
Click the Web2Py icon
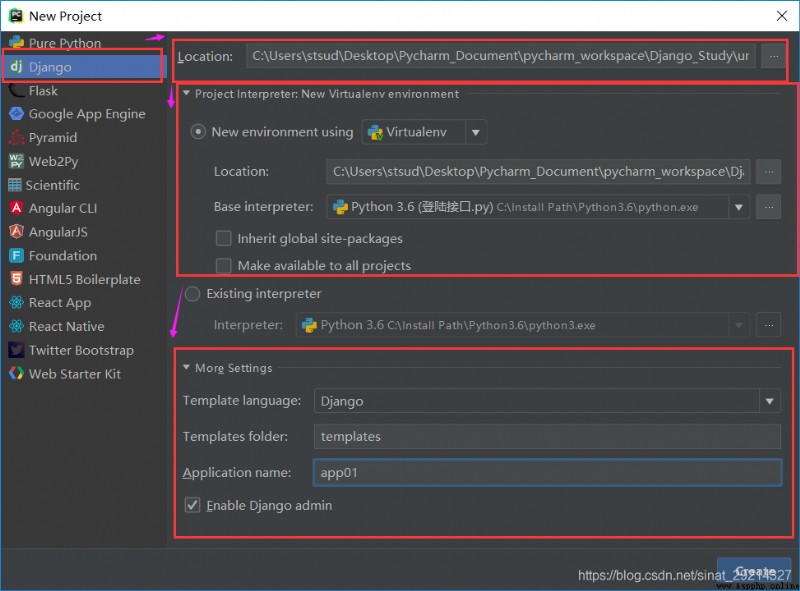pos(16,161)
